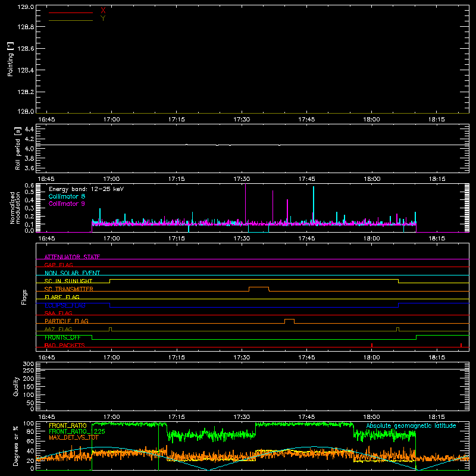
Task: Click 16:45 time label below Pointing plot
Action: (x=46, y=120)
